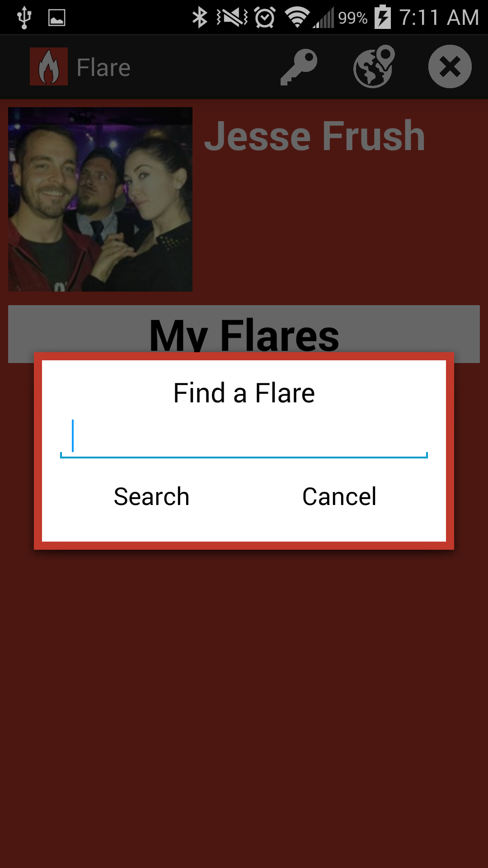Tap the Jesse Frush profile photo
The width and height of the screenshot is (488, 868).
point(100,199)
